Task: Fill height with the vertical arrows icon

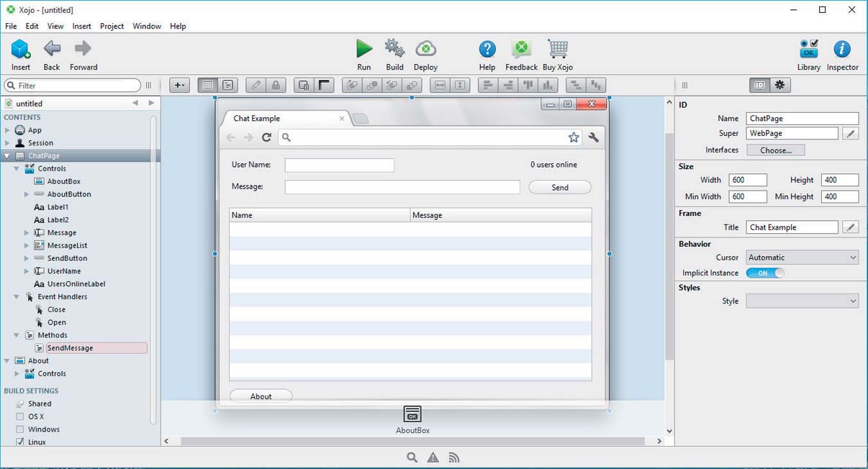Action: coord(460,85)
